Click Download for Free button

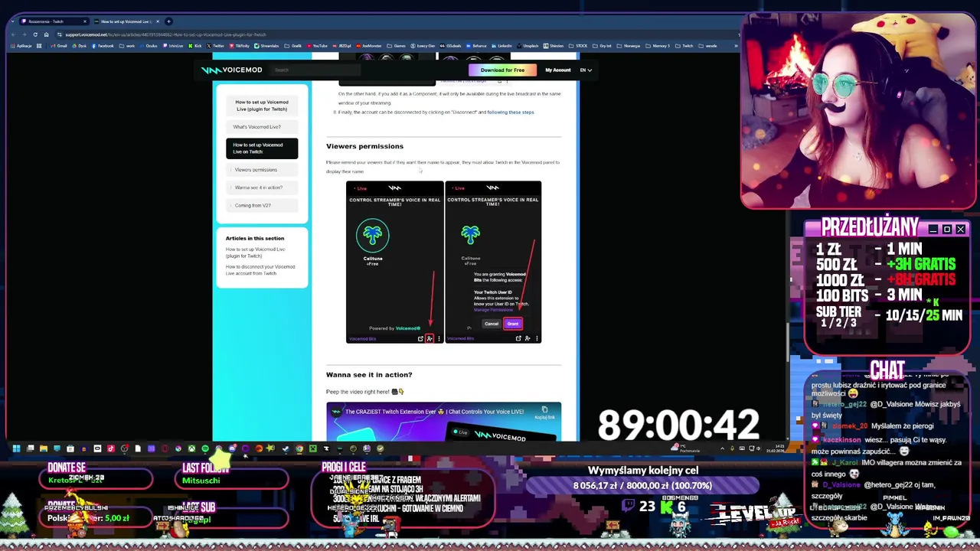(502, 70)
